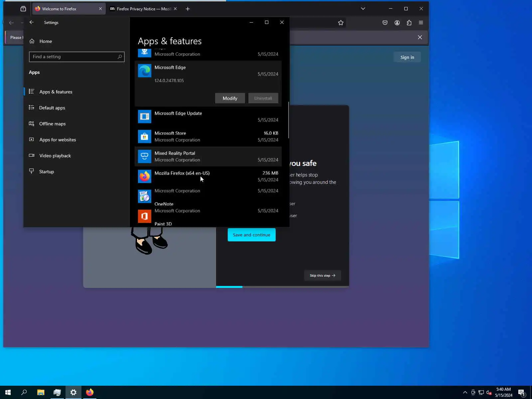This screenshot has width=532, height=399.
Task: Select the Microsoft Store entry
Action: [x=208, y=137]
